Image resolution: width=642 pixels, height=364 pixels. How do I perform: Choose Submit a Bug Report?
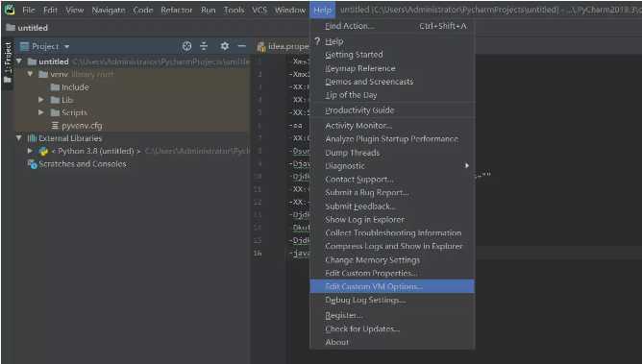click(x=392, y=193)
